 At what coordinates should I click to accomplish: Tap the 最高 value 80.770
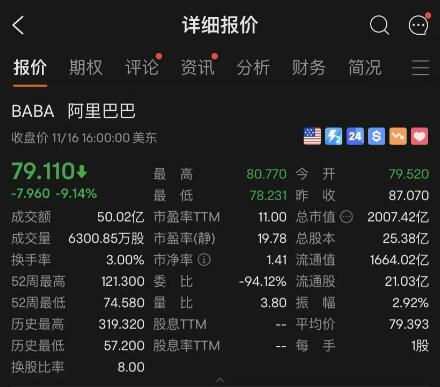[x=266, y=174]
